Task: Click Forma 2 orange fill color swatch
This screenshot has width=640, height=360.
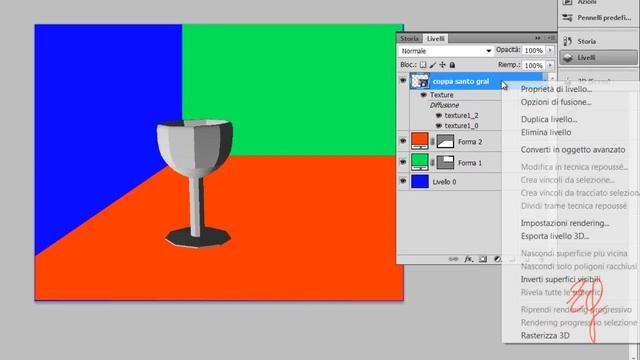Action: (420, 141)
